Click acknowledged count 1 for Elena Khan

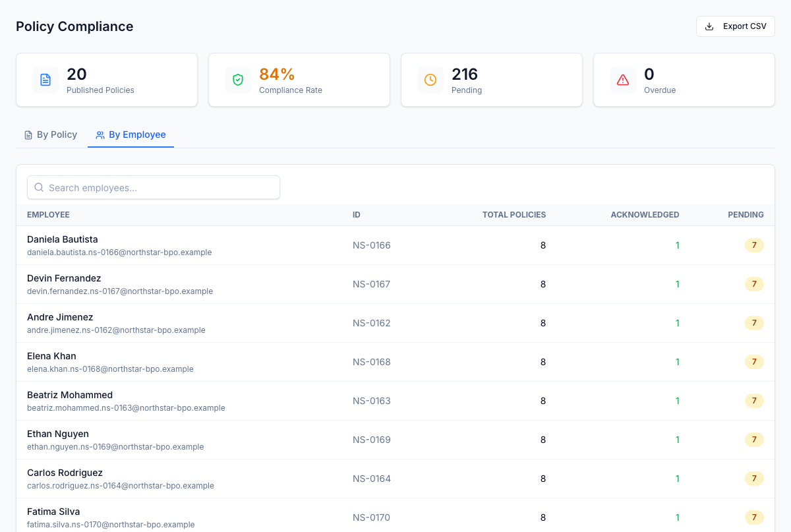coord(677,362)
